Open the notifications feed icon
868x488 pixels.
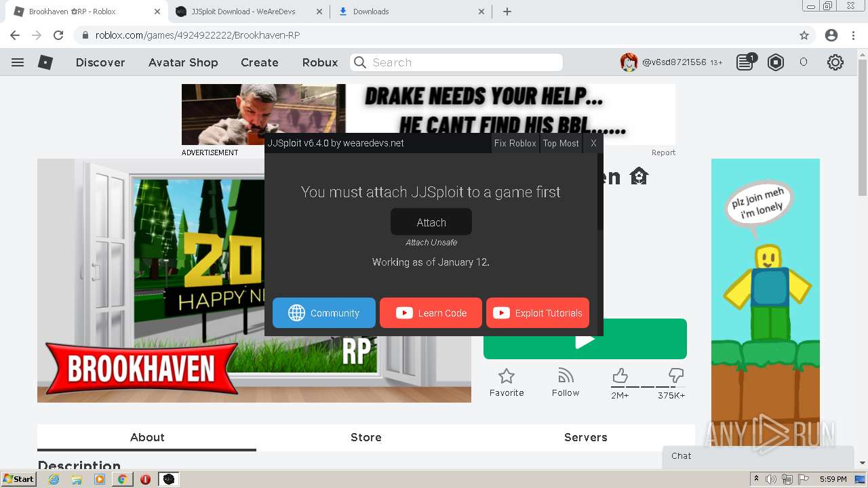tap(745, 62)
